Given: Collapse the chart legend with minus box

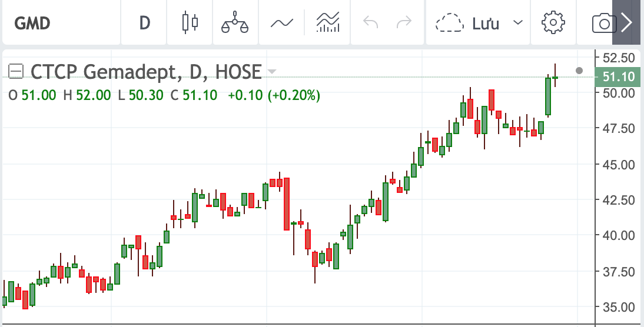Looking at the screenshot, I should [x=16, y=72].
